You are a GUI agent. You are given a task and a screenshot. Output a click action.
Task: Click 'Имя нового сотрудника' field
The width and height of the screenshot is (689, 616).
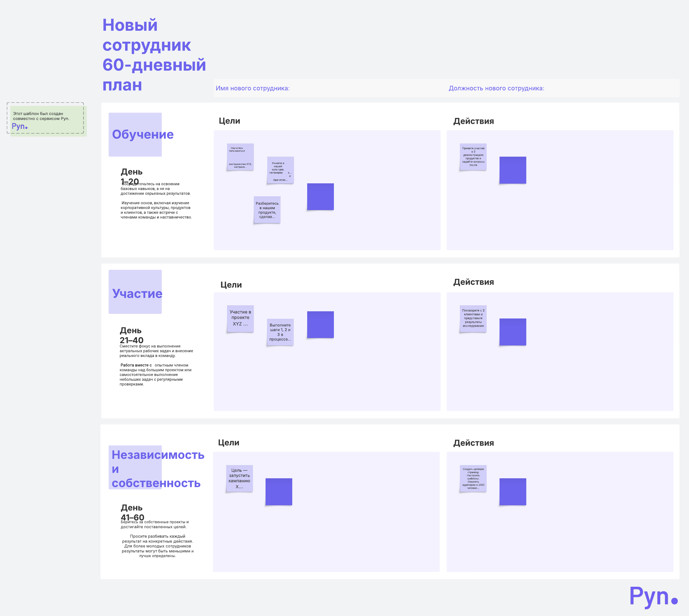[x=253, y=88]
